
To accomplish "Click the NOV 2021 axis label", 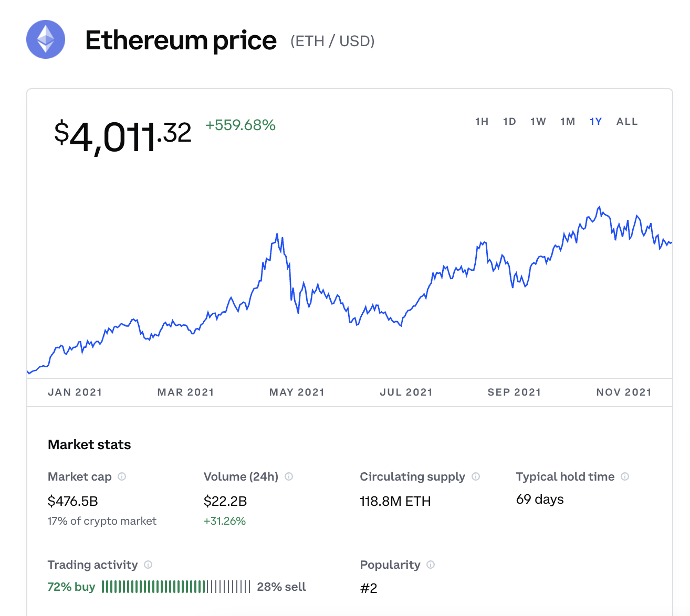I will (624, 392).
